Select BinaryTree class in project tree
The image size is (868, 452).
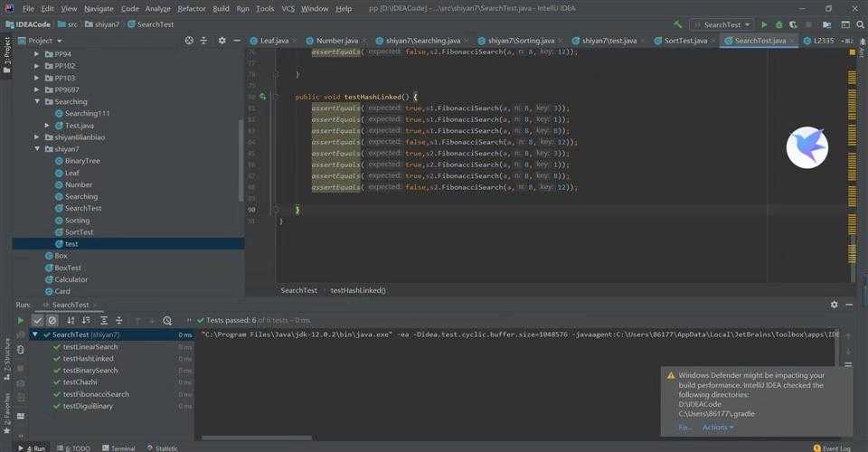pyautogui.click(x=82, y=161)
